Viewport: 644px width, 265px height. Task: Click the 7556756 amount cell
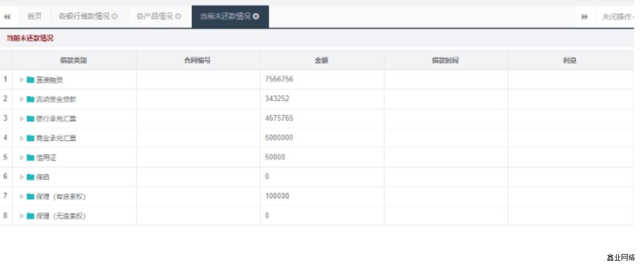pos(279,80)
